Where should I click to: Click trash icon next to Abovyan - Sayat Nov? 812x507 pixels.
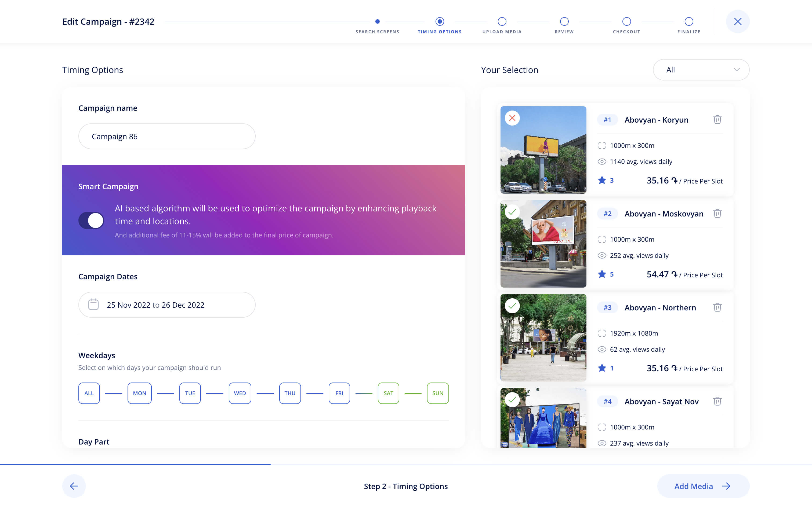point(717,401)
